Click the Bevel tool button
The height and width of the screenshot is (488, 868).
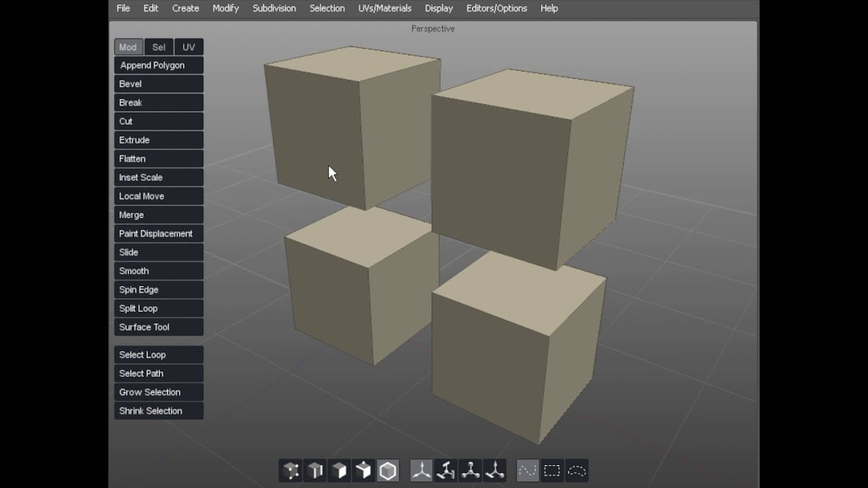click(x=159, y=84)
